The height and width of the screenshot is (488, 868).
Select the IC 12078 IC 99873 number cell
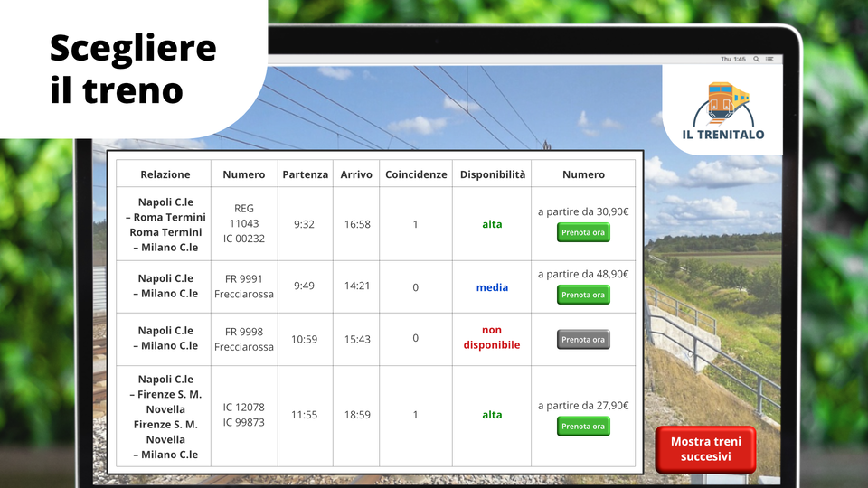244,415
